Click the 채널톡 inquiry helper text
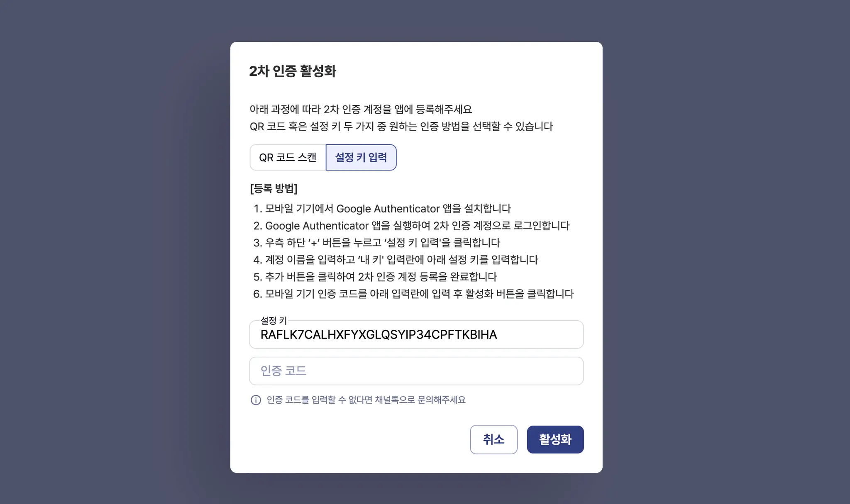The width and height of the screenshot is (850, 504). click(366, 400)
